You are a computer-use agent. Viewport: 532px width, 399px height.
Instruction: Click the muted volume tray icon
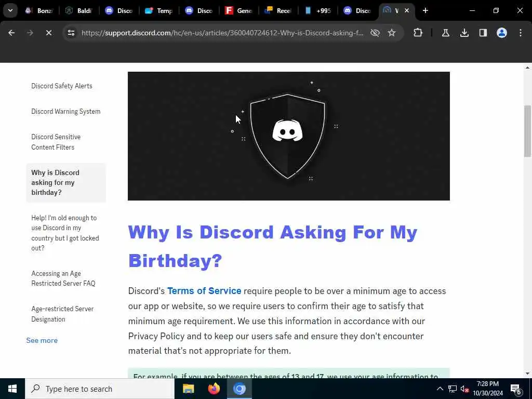465,389
